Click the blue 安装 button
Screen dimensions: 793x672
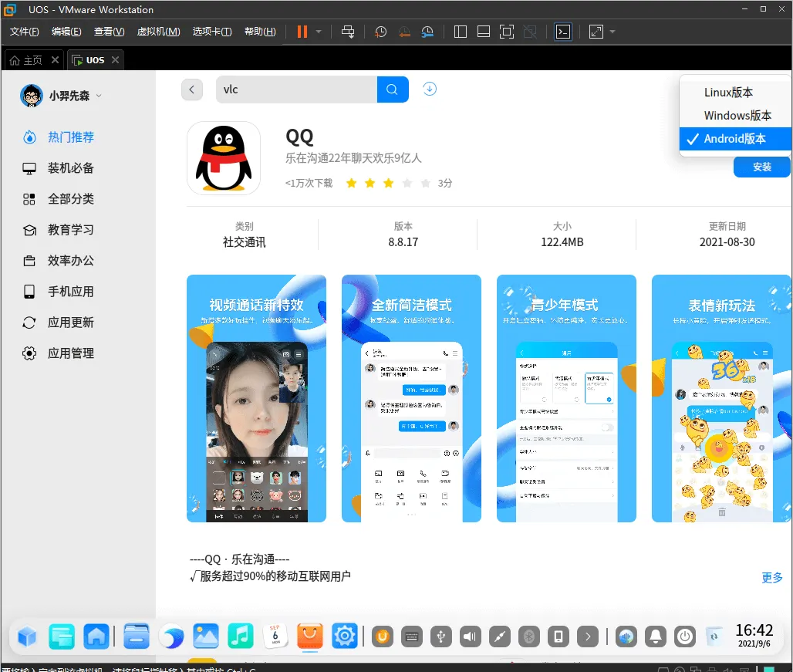[x=761, y=167]
